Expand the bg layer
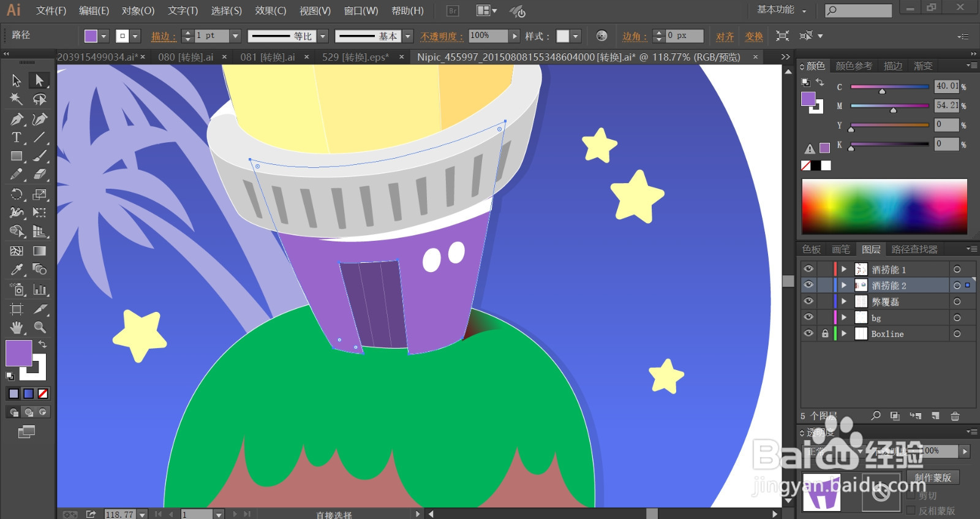Viewport: 980px width, 519px height. tap(844, 317)
